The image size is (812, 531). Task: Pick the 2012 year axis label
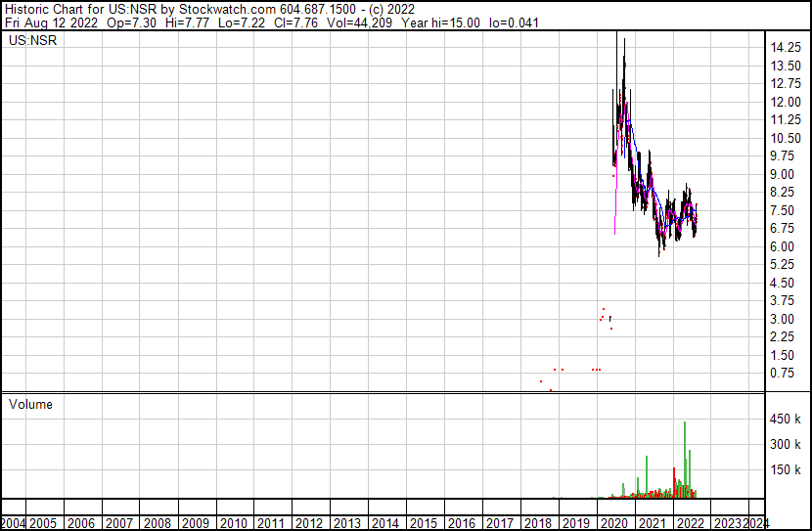[x=309, y=523]
